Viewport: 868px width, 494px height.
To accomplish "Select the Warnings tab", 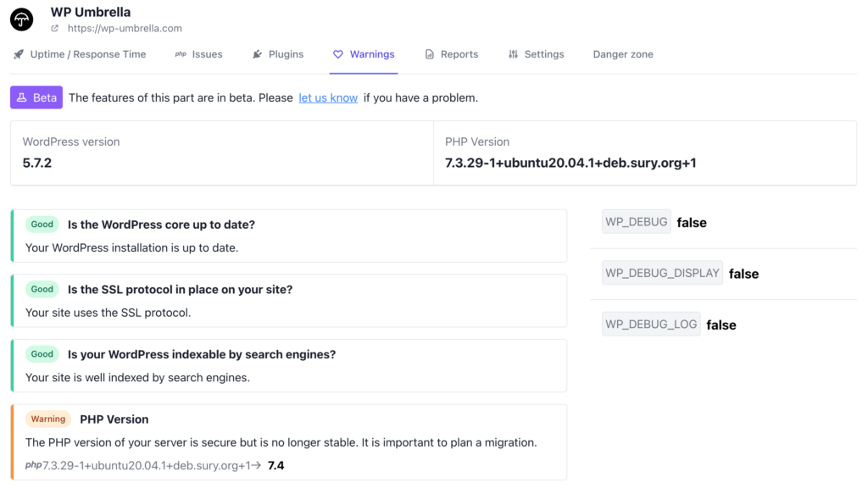I will pos(364,54).
